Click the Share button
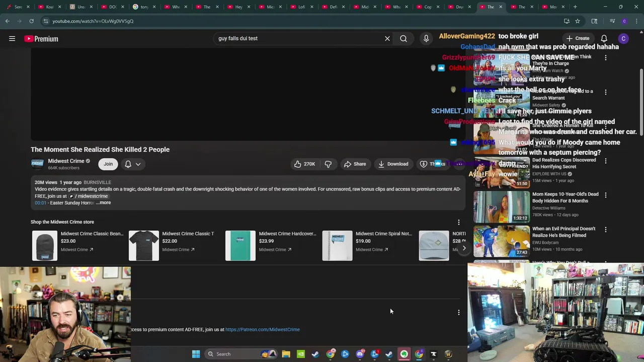Screen dimensions: 644x362 [355, 164]
